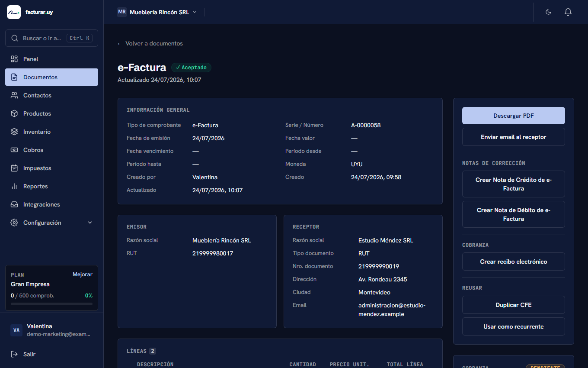Open the Inventario menu item

click(51, 132)
